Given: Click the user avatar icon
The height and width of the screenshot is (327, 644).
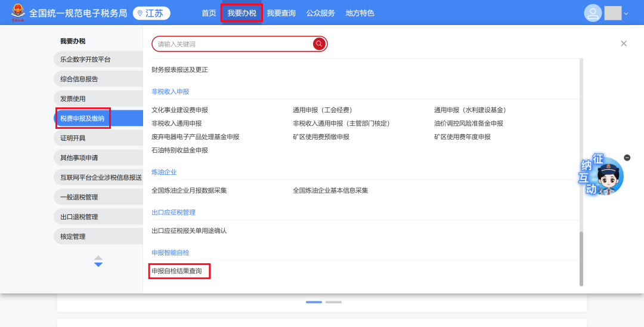Looking at the screenshot, I should [x=593, y=13].
